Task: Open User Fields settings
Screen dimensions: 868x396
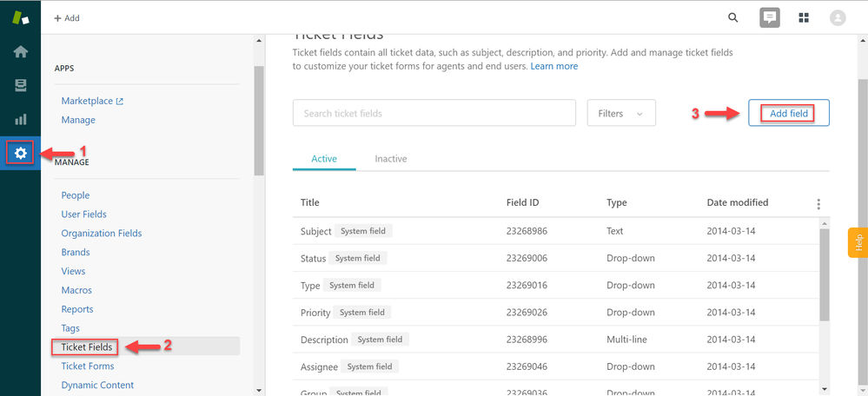Action: pyautogui.click(x=83, y=214)
